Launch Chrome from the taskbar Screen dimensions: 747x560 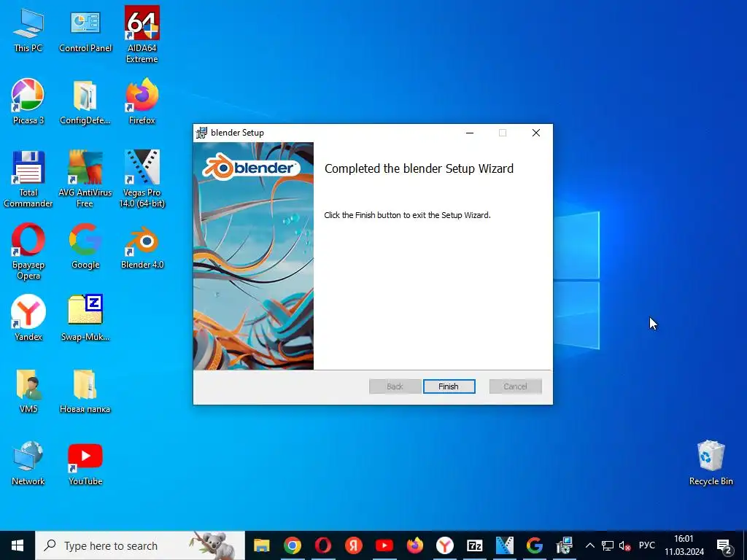point(293,545)
